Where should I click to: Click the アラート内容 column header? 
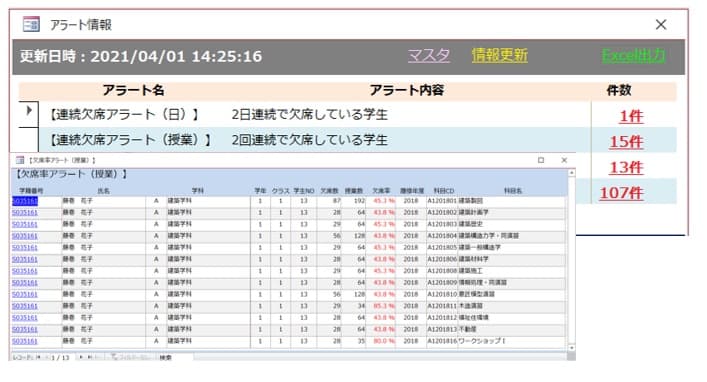(407, 90)
